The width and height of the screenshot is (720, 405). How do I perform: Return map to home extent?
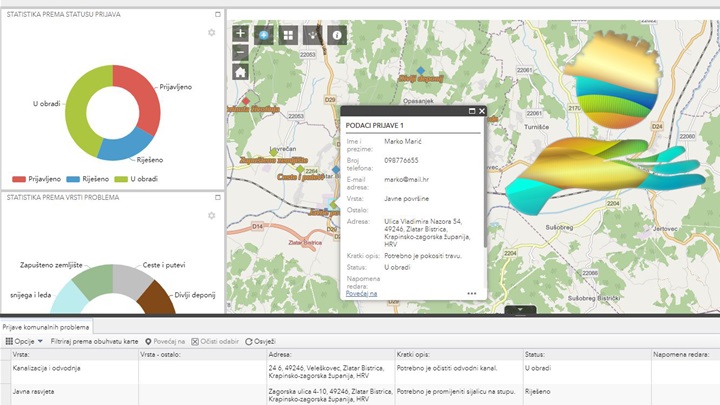point(240,72)
